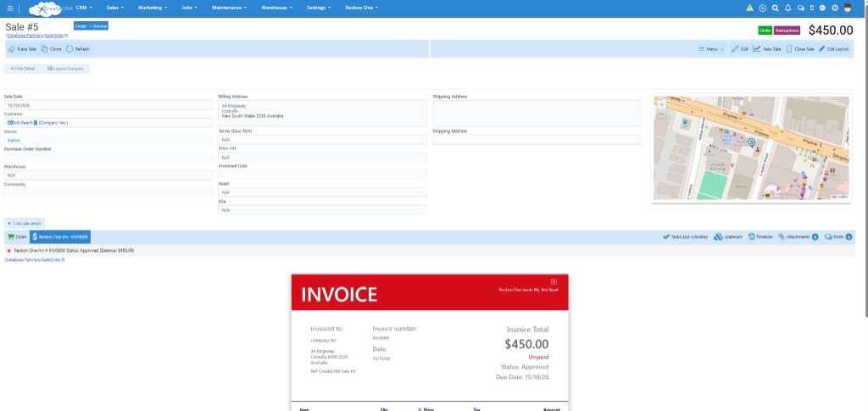This screenshot has width=868, height=411.
Task: Collapse with Hide Detail button
Action: (x=22, y=69)
